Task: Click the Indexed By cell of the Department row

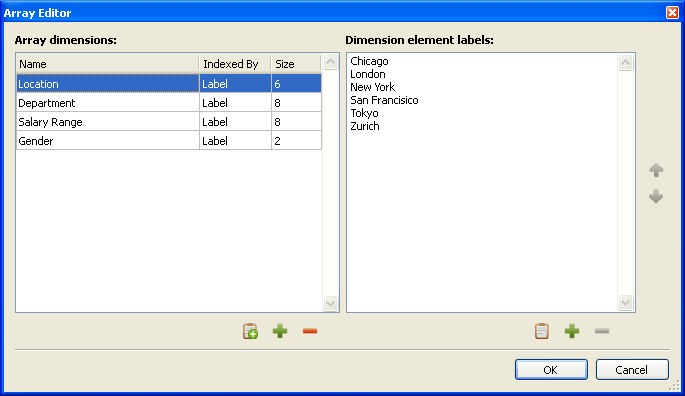Action: point(235,103)
